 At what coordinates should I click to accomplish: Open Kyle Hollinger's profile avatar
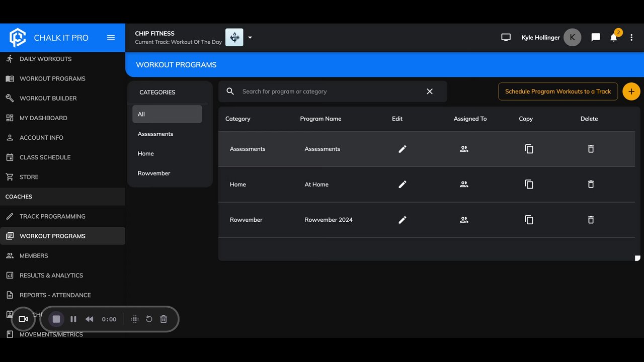pyautogui.click(x=572, y=38)
